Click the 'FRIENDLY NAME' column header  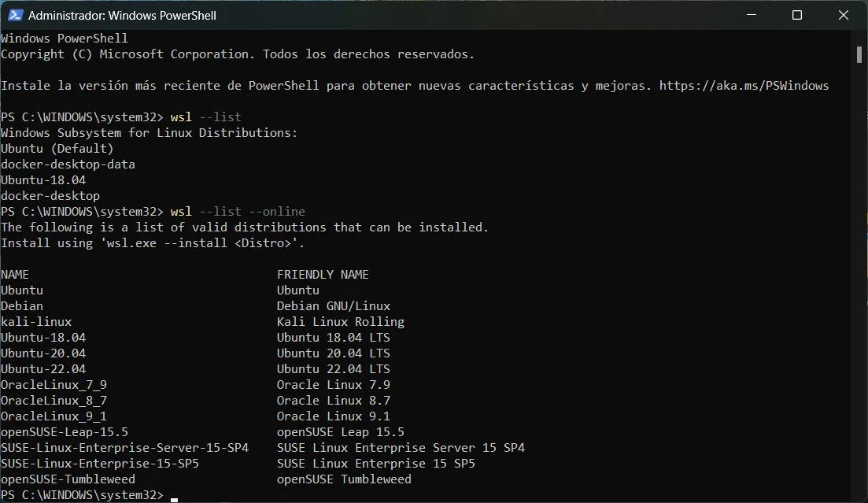coord(323,274)
